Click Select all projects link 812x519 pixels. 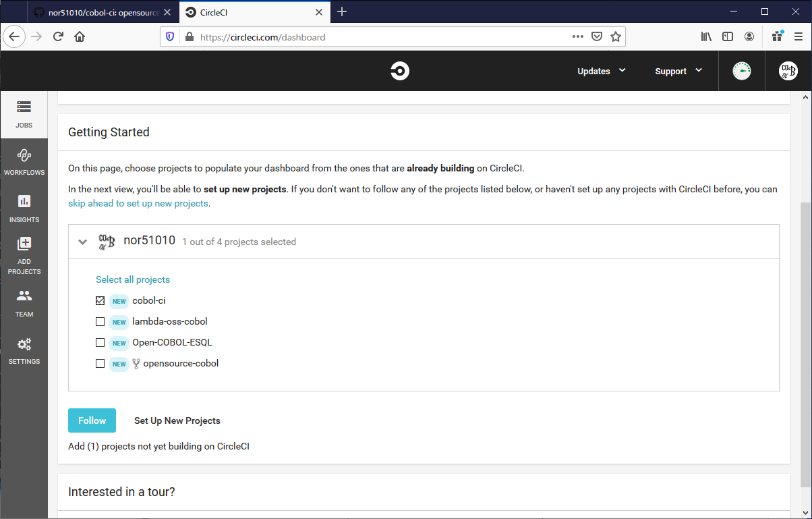pos(133,279)
